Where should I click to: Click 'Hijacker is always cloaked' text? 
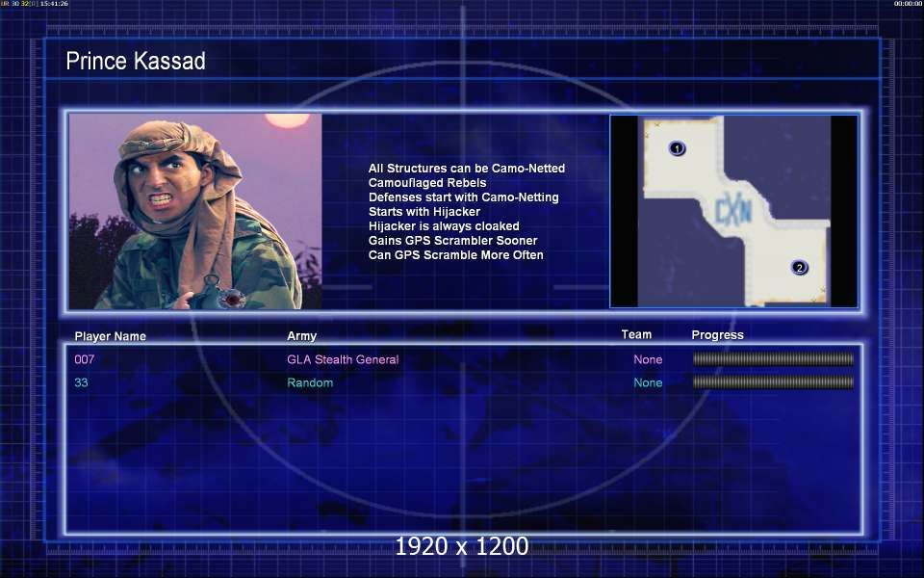tap(444, 225)
